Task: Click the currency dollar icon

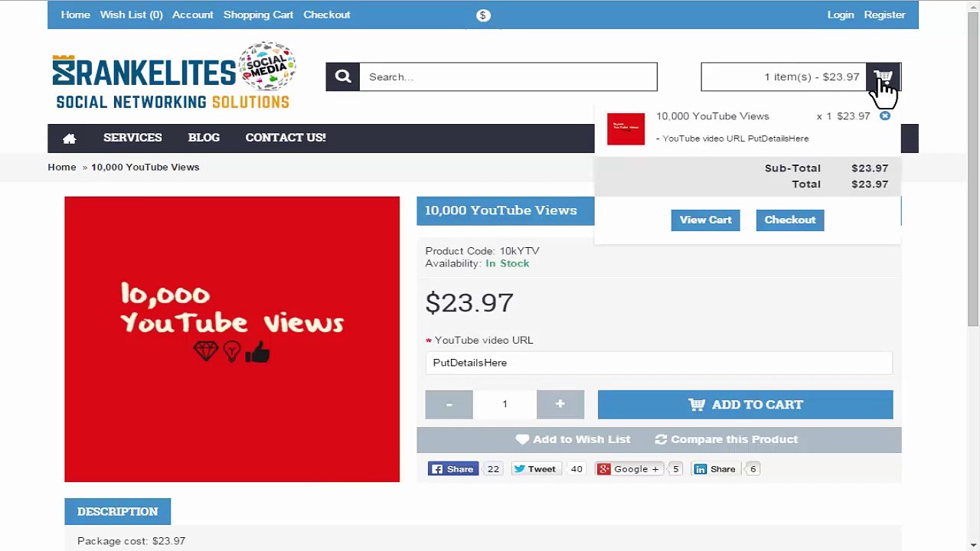Action: pyautogui.click(x=483, y=15)
